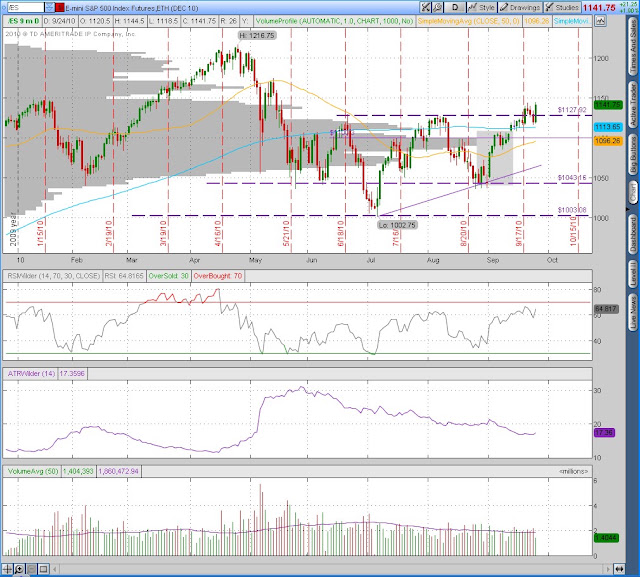Switch to the Big Buttons tab
This screenshot has height=577, width=640.
[633, 154]
